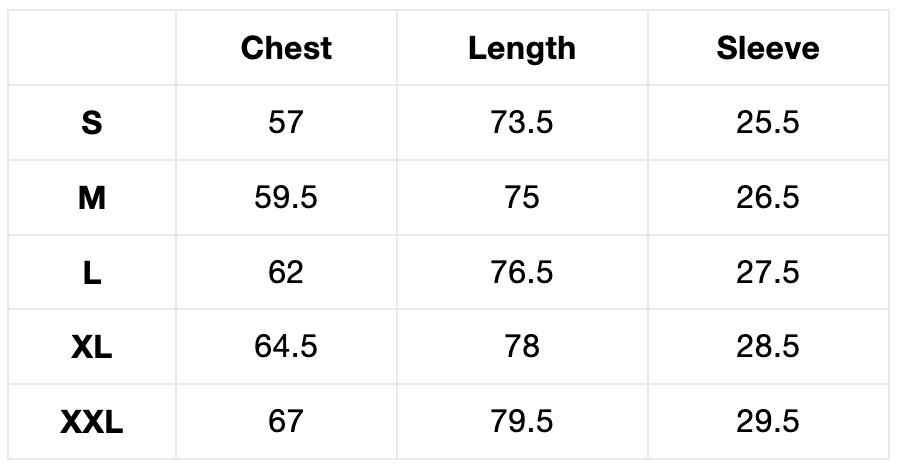Select the XXL size row label
Screen dimensions: 900x470
[x=92, y=422]
